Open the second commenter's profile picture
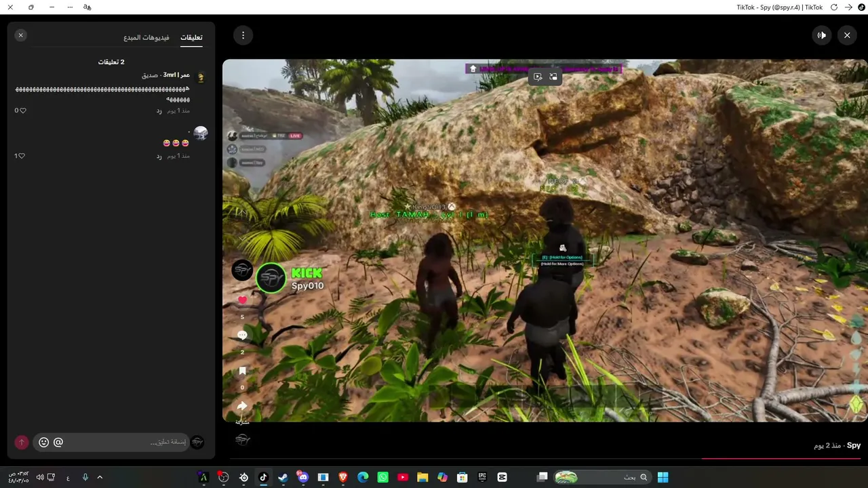868x488 pixels. point(201,133)
